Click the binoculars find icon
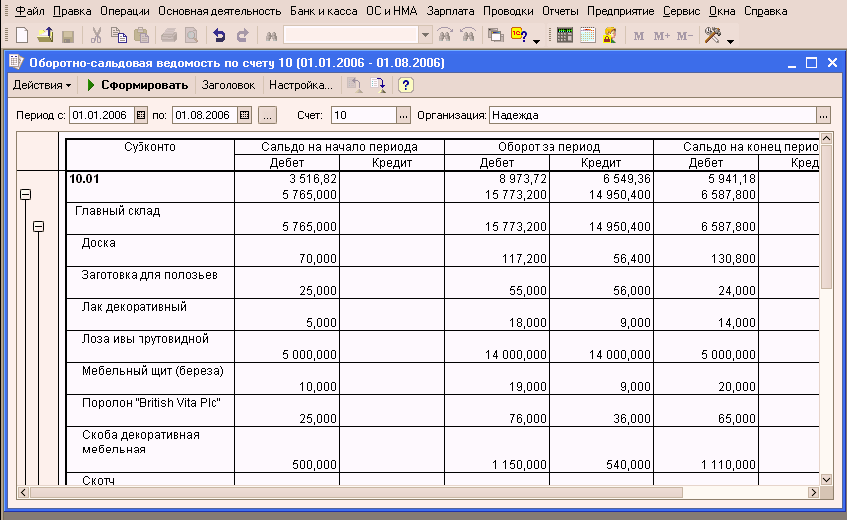The image size is (847, 520). coord(270,36)
